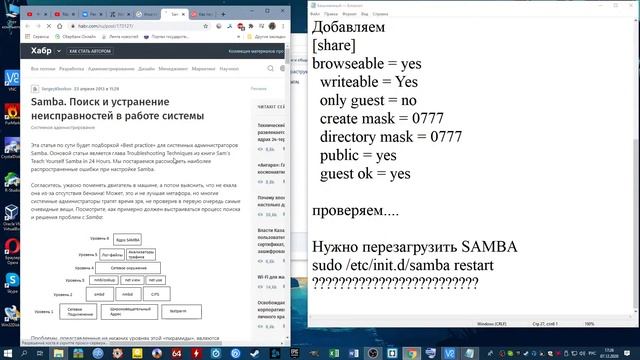Open Другие закладки bookmarks folder
Screen dimensions: 640x360
267,37
